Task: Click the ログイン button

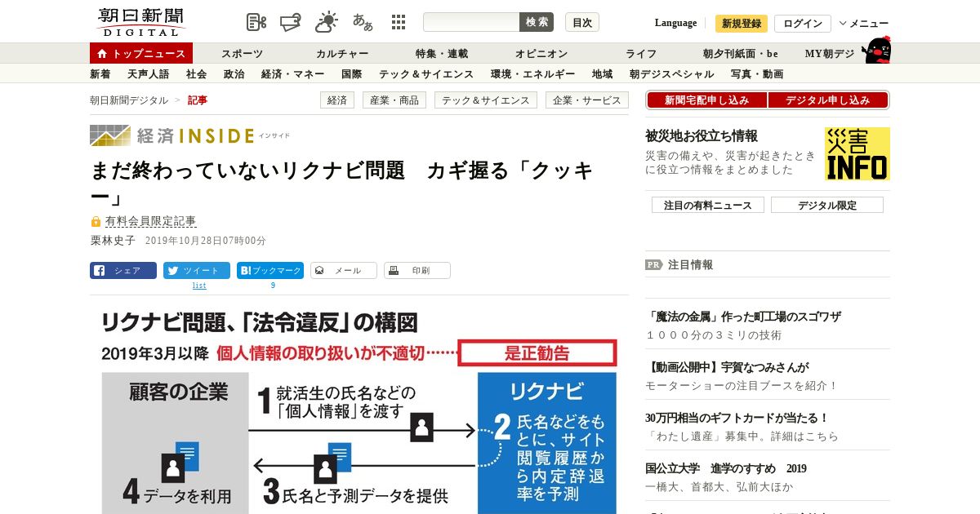Action: pyautogui.click(x=803, y=24)
